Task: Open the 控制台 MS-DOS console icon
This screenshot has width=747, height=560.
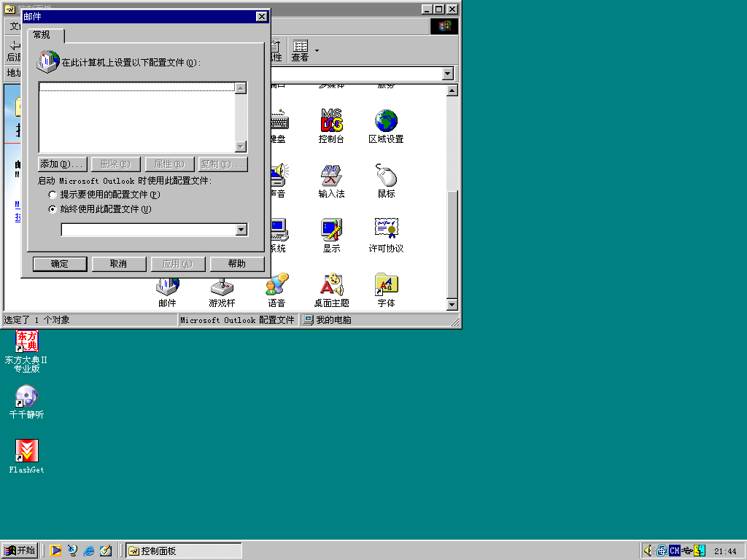Action: tap(331, 121)
